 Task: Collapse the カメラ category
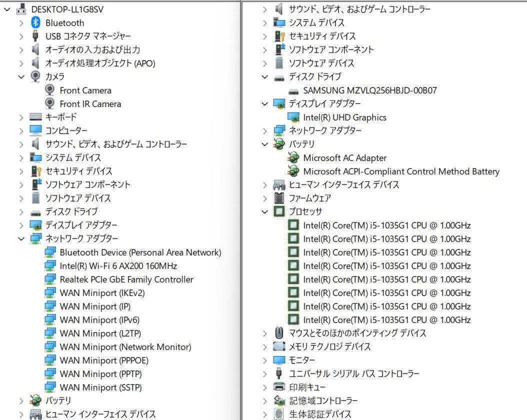click(21, 76)
